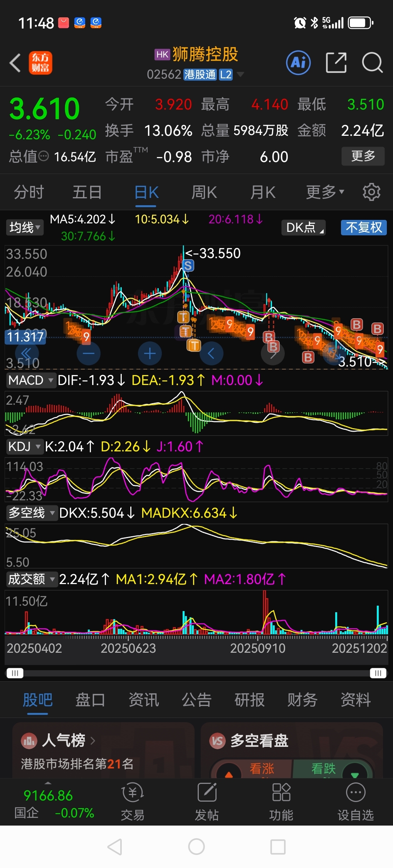Open the 资料 tab
393x868 pixels.
[356, 700]
